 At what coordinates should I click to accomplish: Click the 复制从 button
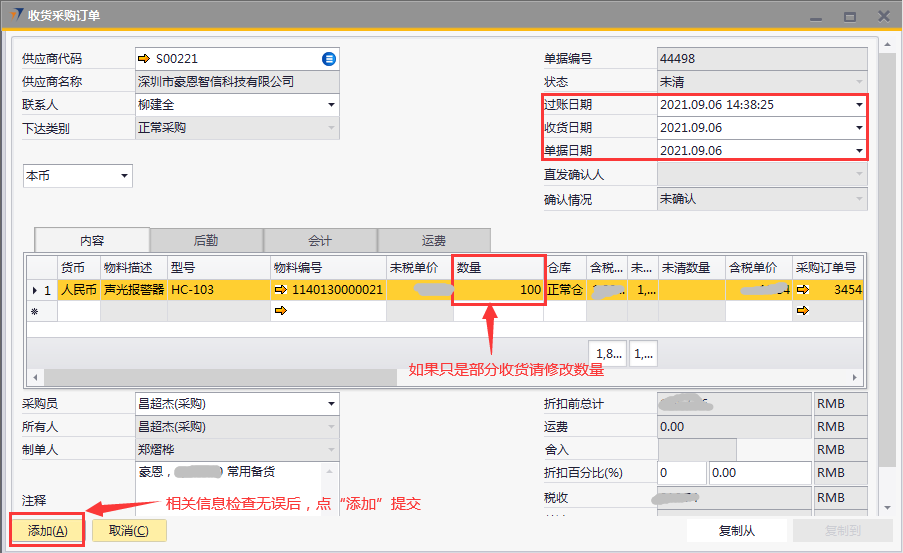(737, 531)
